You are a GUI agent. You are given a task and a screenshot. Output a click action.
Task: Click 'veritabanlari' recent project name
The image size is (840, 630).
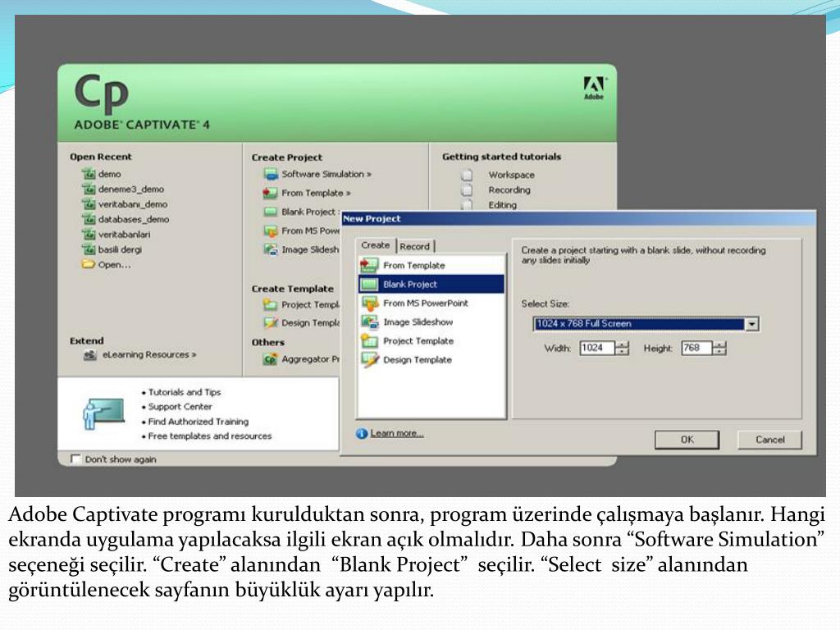[x=125, y=235]
